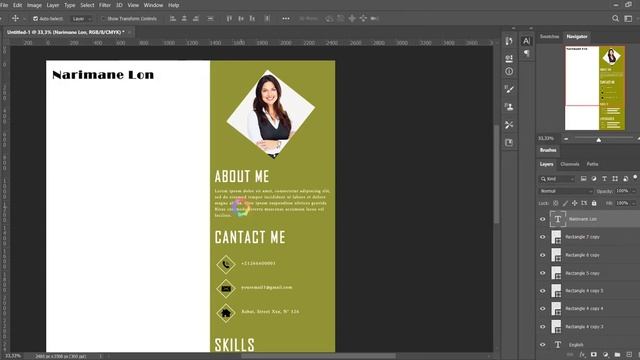Open the Opacity value dropdown arrow

[633, 191]
